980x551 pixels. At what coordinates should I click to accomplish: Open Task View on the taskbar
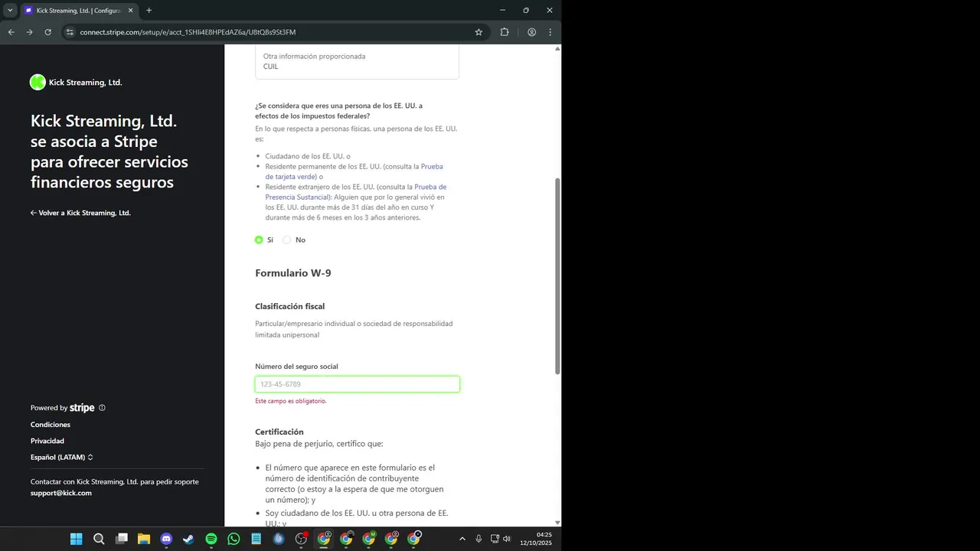click(x=121, y=539)
